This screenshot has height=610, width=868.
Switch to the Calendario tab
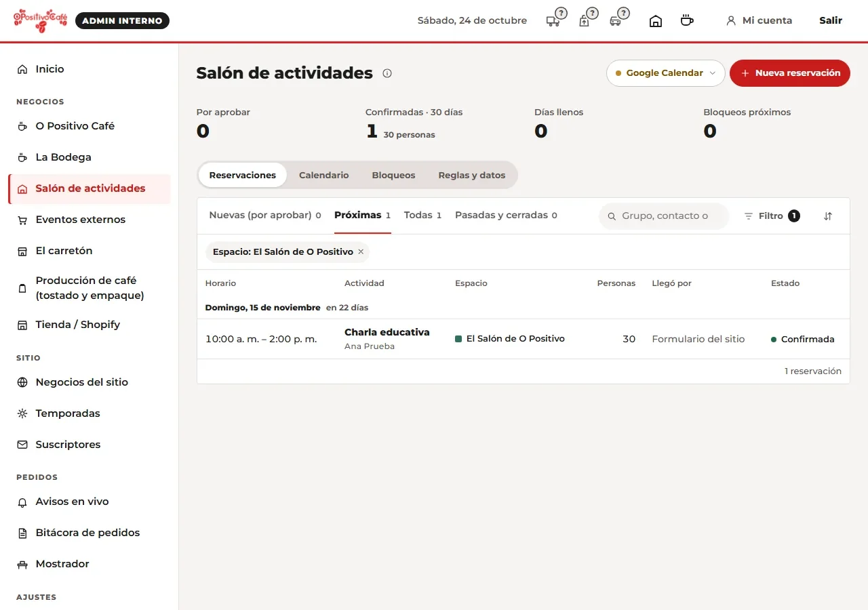(323, 175)
